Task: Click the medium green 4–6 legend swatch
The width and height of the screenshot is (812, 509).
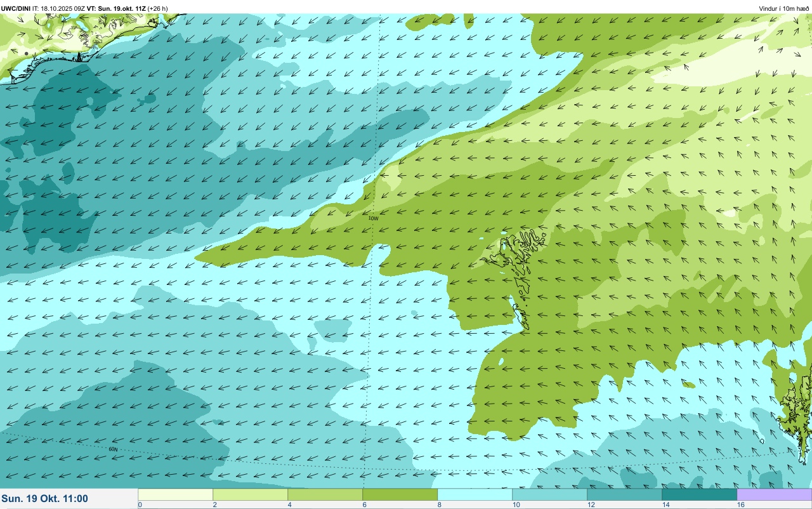Action: click(x=325, y=494)
